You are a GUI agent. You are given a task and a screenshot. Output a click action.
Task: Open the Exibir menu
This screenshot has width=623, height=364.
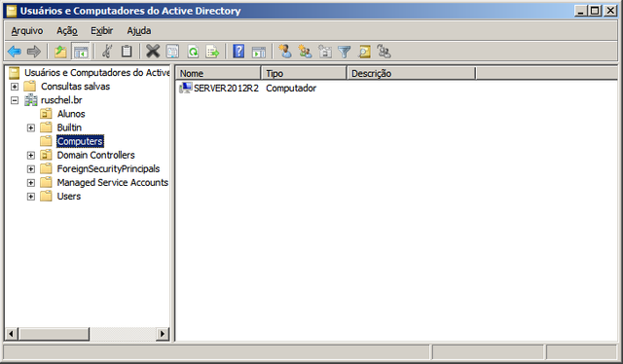[101, 30]
